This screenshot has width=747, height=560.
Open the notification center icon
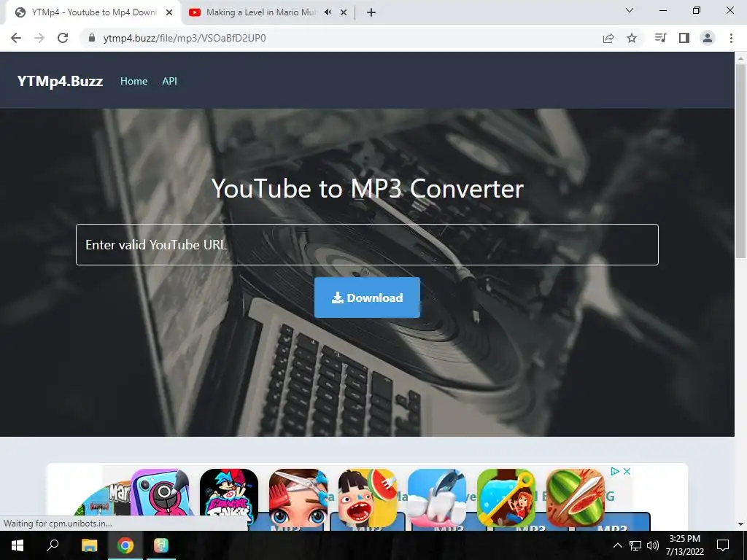coord(723,545)
